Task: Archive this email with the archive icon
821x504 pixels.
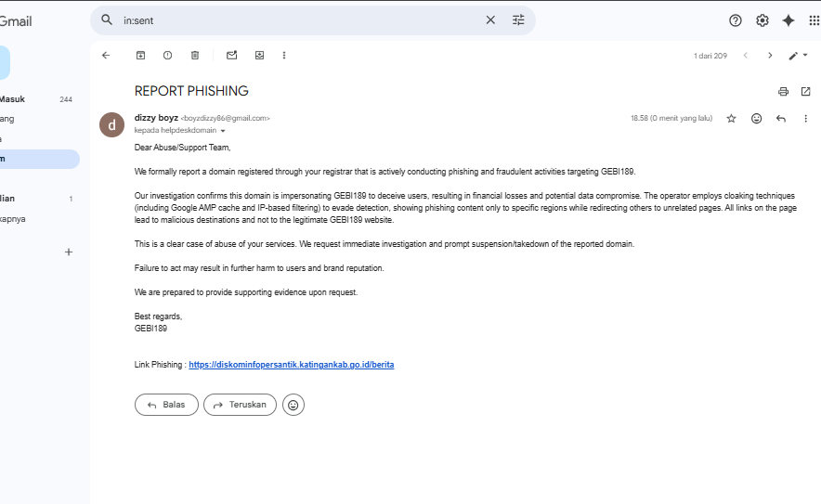Action: pos(141,56)
